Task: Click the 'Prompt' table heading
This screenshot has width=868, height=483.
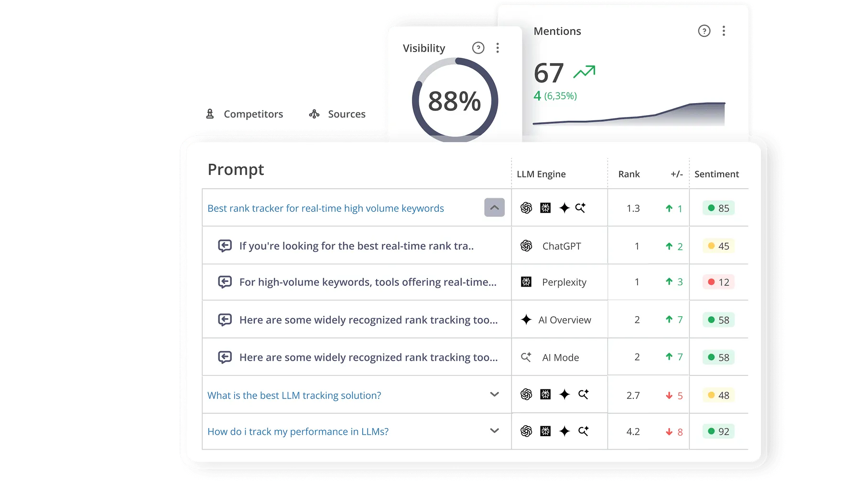Action: [x=236, y=170]
